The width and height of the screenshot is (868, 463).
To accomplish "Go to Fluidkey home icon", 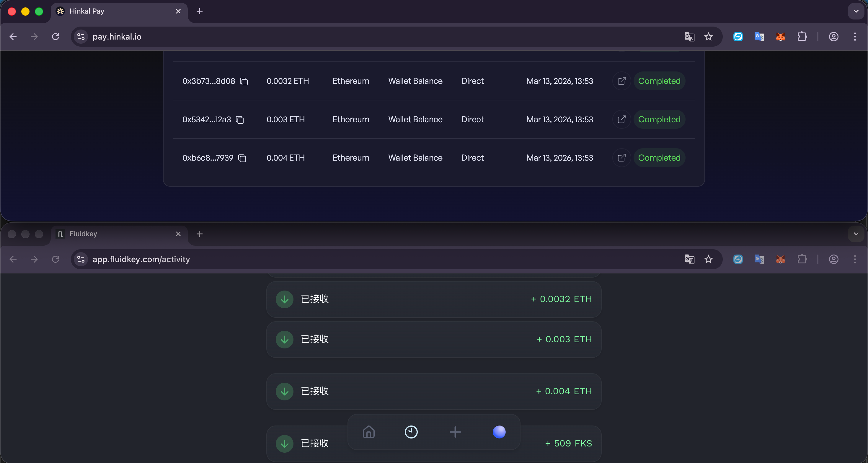I will click(369, 432).
